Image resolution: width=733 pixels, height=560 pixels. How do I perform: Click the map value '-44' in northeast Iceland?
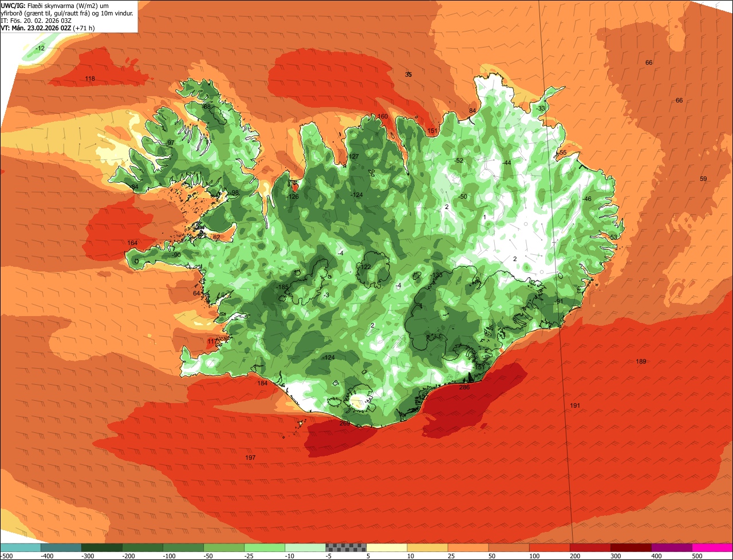click(x=506, y=163)
